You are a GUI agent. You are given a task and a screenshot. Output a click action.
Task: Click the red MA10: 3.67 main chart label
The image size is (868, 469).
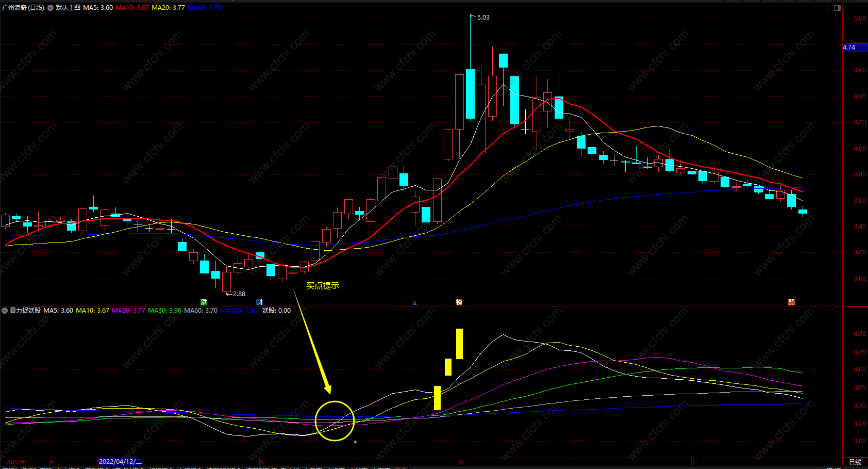click(132, 8)
